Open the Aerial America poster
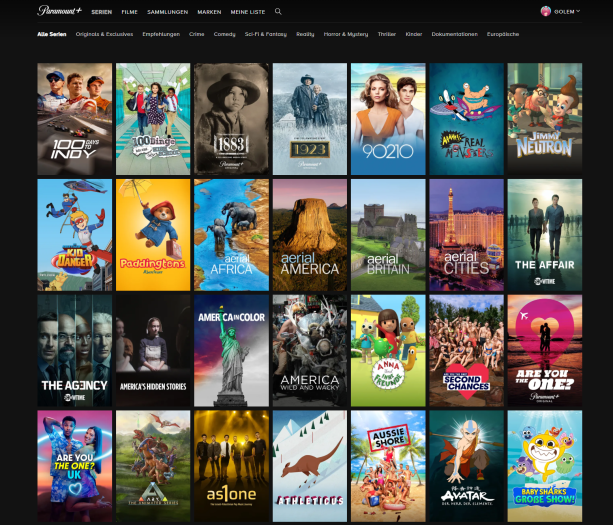This screenshot has height=525, width=613. (x=310, y=235)
